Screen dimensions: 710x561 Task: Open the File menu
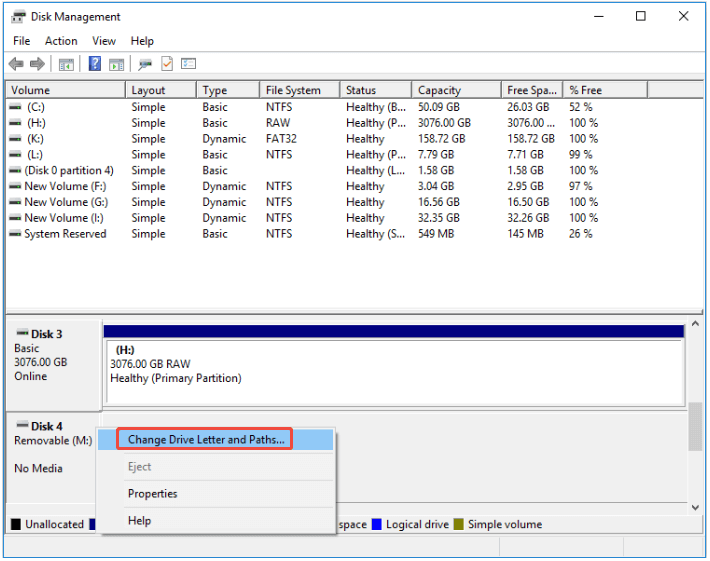click(22, 41)
